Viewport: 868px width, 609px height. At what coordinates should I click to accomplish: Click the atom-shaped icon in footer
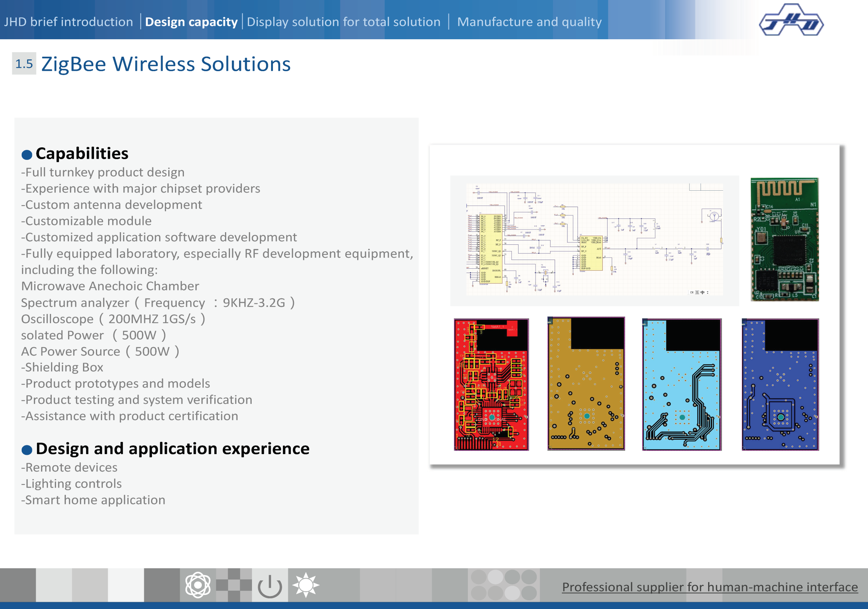pos(198,585)
